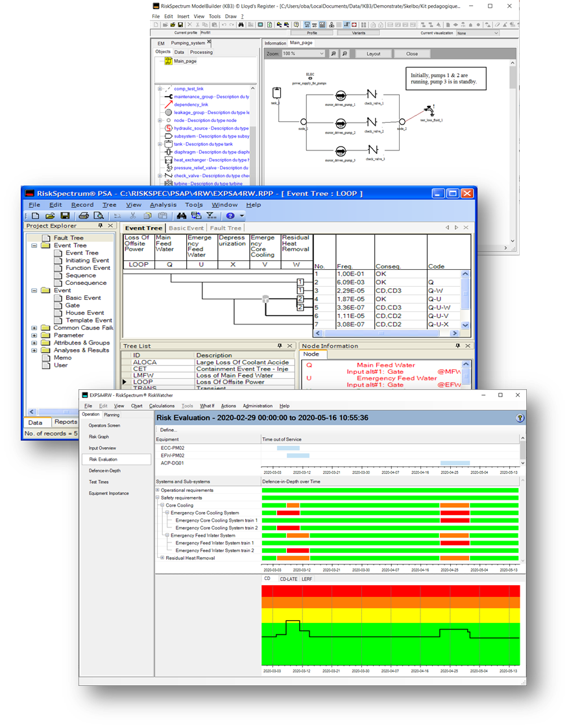Click Close button in ModelBuilder Main_page view
This screenshot has width=569, height=728.
pyautogui.click(x=412, y=54)
